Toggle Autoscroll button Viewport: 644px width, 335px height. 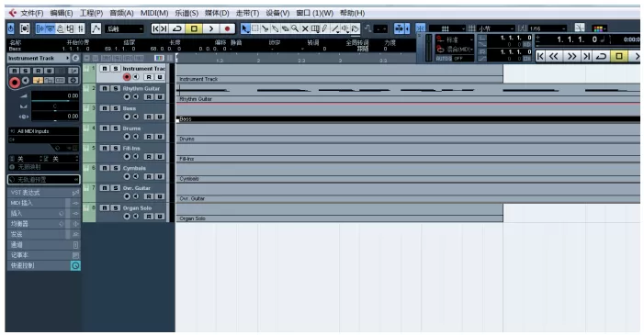tap(400, 28)
